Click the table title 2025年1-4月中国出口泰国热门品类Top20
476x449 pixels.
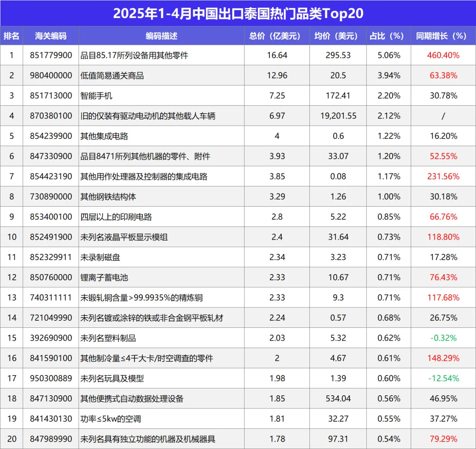[x=238, y=13]
